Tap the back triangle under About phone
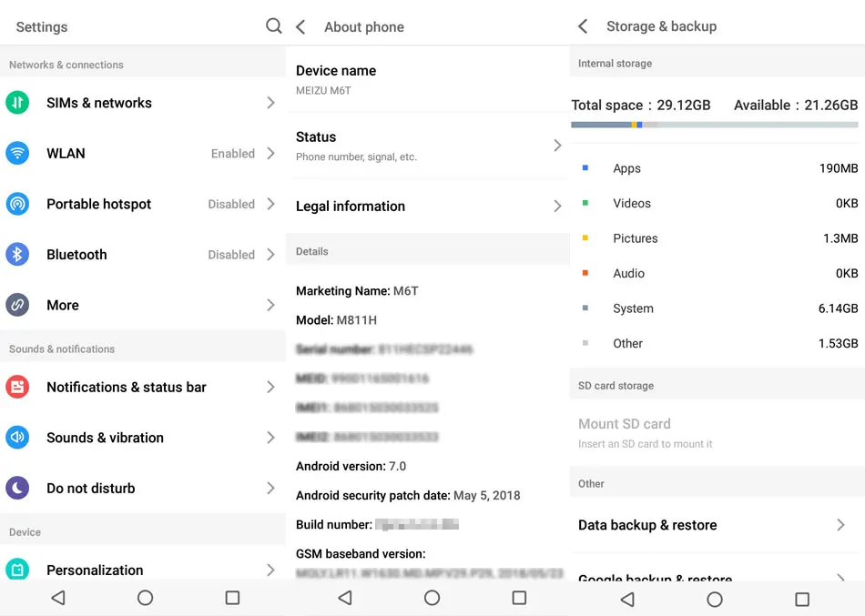The width and height of the screenshot is (865, 616). [x=345, y=598]
